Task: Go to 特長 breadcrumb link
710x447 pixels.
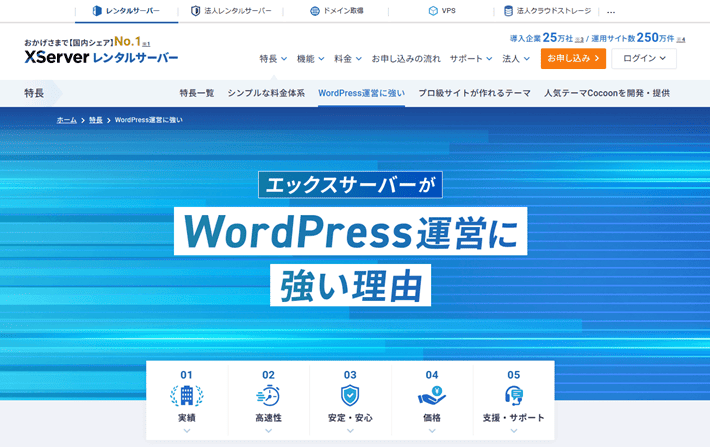Action: point(96,120)
